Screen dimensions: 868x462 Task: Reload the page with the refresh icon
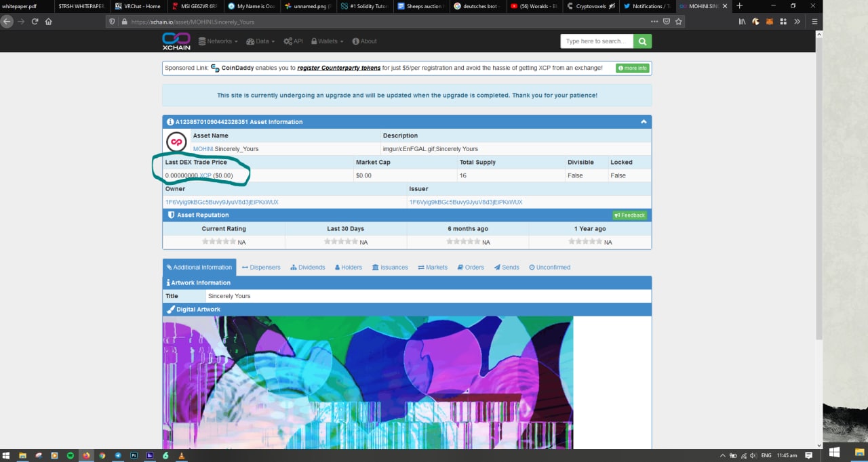[35, 21]
